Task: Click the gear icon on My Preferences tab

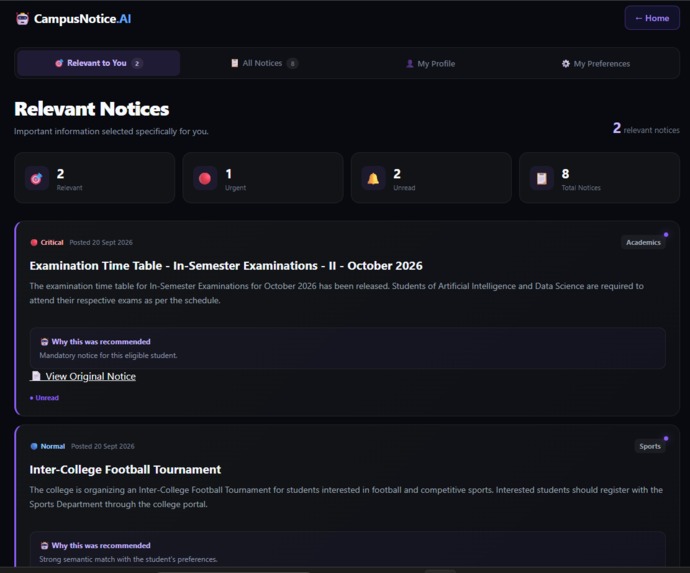Action: 566,64
